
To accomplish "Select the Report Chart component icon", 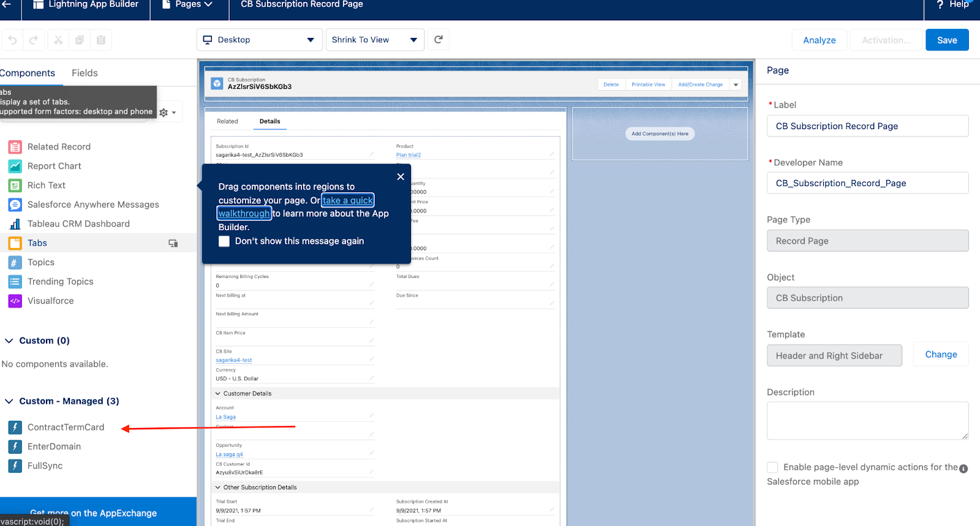I will click(15, 166).
